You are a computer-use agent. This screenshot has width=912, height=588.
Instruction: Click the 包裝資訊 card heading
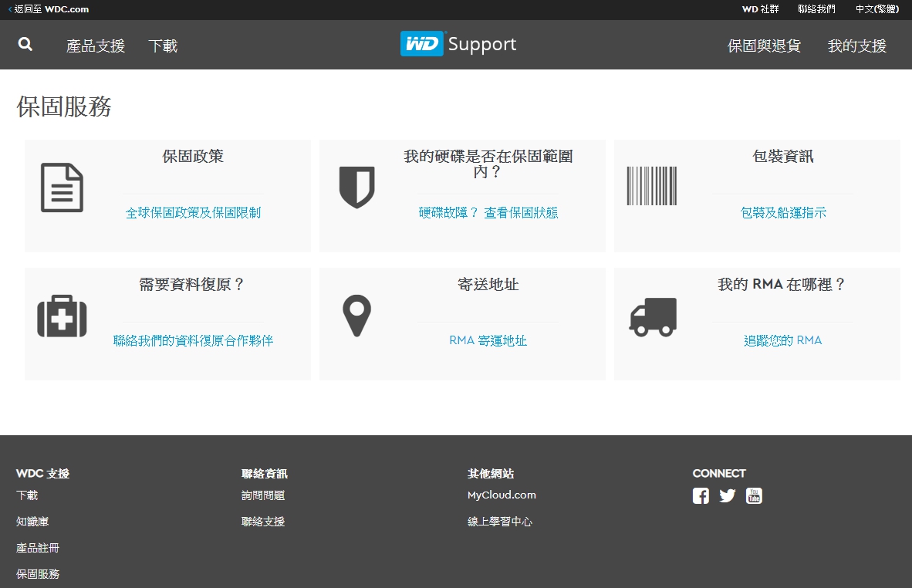[x=783, y=157]
